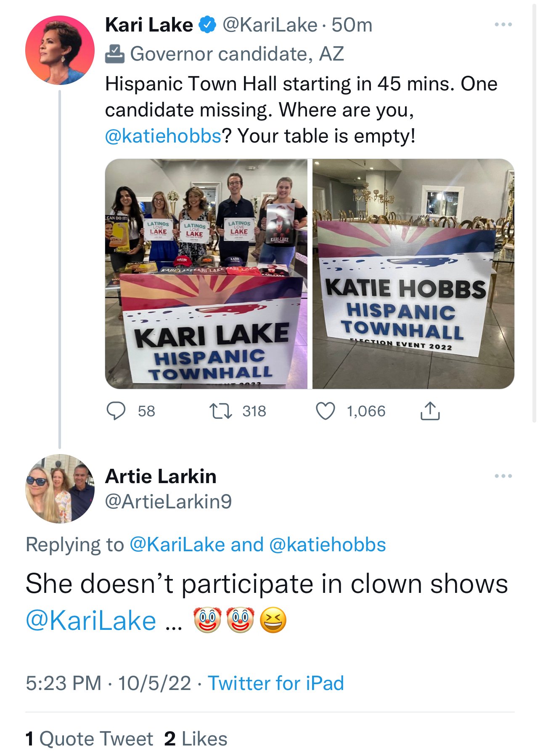Tap the share icon on the tweet

[430, 411]
